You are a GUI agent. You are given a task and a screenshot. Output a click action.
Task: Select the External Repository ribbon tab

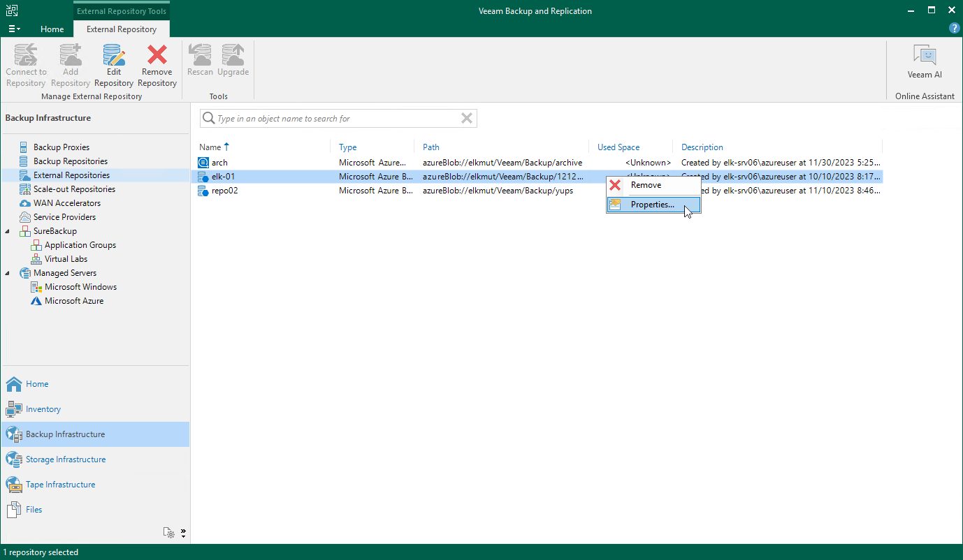[122, 29]
